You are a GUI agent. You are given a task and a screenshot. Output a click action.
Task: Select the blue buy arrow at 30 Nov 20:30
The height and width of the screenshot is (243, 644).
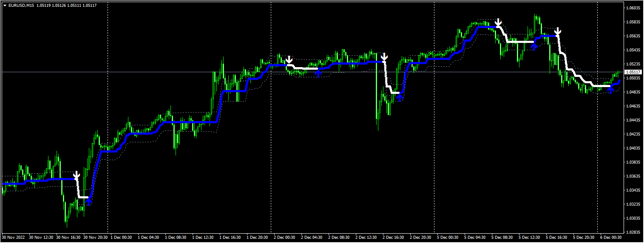[x=89, y=202]
